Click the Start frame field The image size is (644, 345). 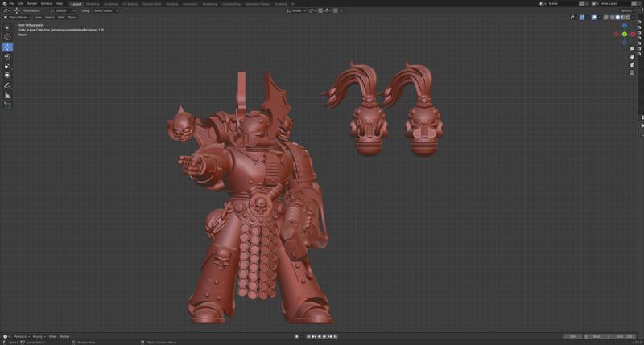point(601,336)
